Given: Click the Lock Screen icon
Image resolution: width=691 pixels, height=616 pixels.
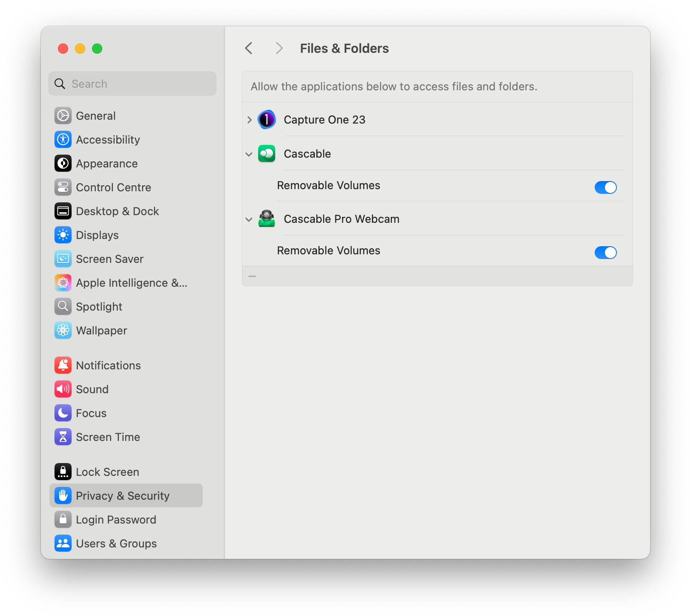Looking at the screenshot, I should pyautogui.click(x=63, y=472).
